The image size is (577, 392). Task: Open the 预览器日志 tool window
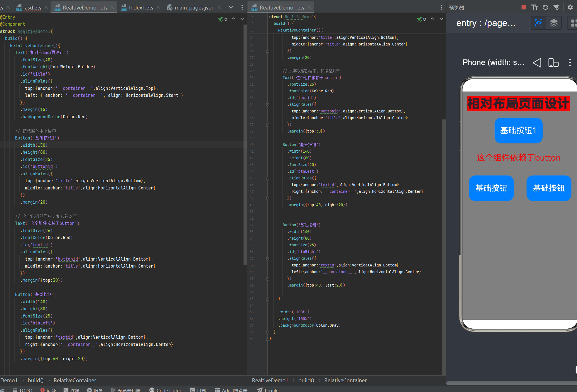coord(126,390)
